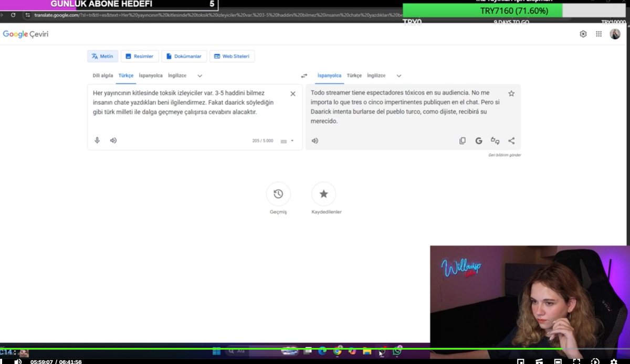630x364 pixels.
Task: Click the 205 / 5.000 character counter
Action: tap(262, 141)
